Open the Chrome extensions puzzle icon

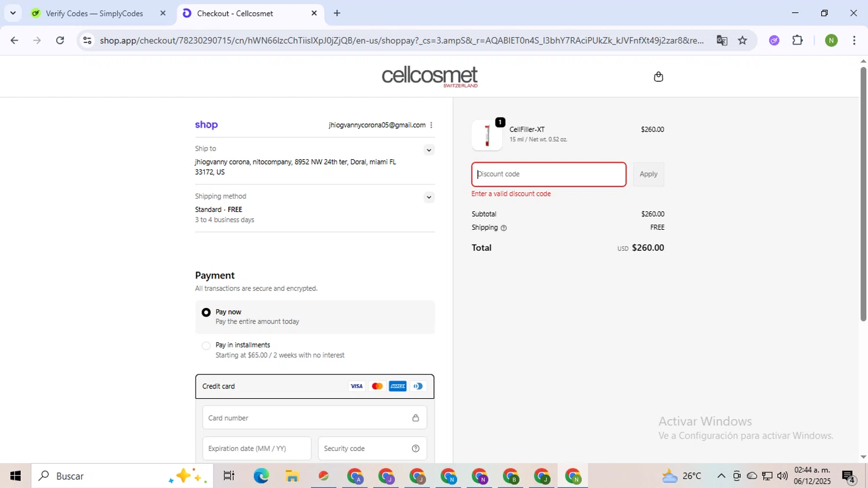797,41
